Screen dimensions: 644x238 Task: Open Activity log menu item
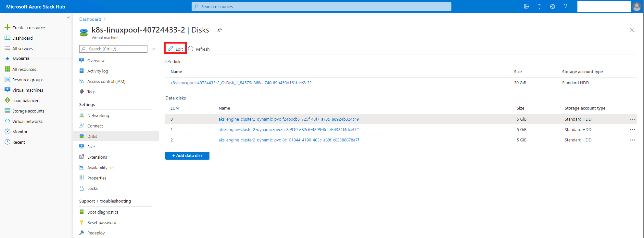click(x=97, y=71)
